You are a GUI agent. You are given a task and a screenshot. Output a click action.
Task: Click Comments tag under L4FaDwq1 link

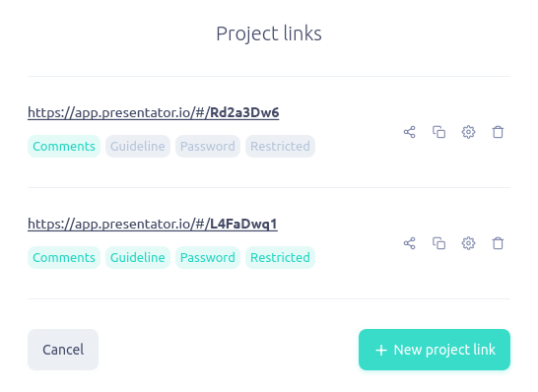tap(64, 258)
